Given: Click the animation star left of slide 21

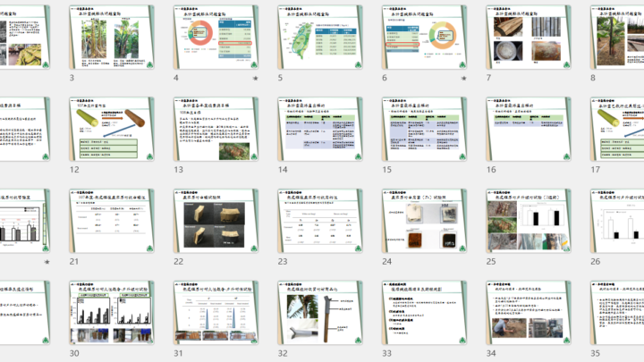Looking at the screenshot, I should (47, 262).
